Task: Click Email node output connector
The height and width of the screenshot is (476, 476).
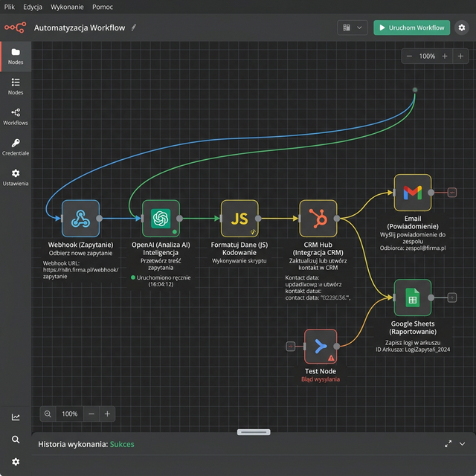Action: pos(431,193)
